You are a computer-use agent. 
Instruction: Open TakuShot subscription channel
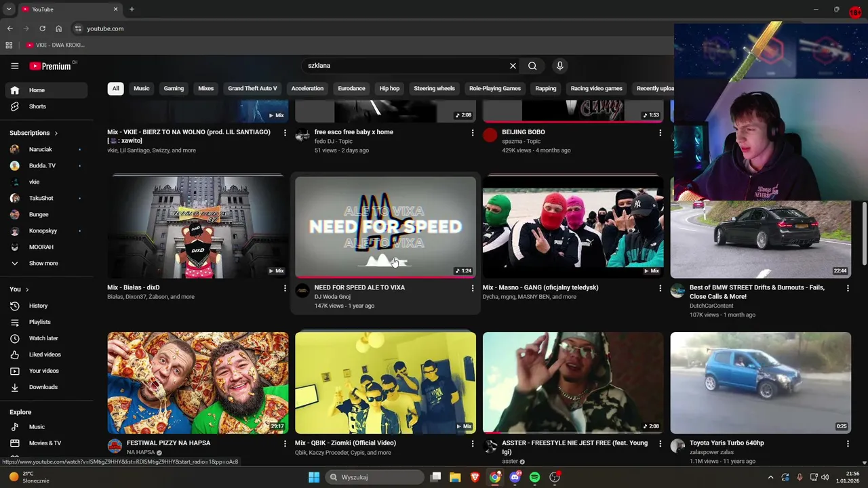click(46, 198)
